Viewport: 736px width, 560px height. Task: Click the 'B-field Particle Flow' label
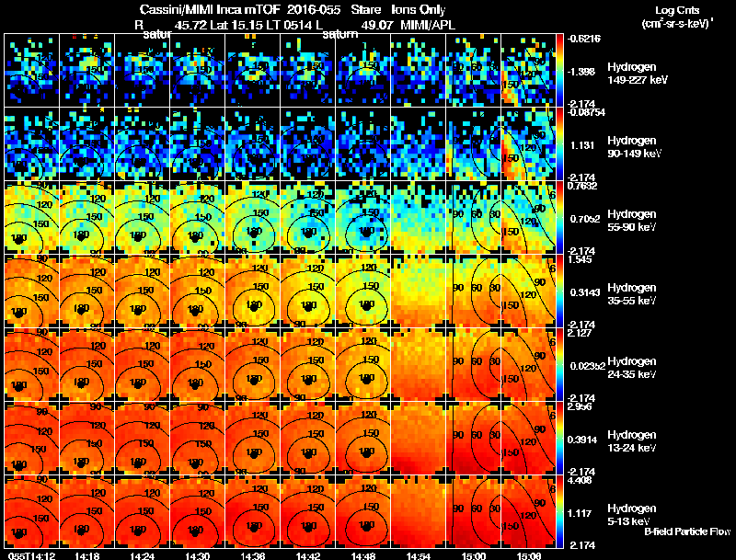(x=687, y=531)
